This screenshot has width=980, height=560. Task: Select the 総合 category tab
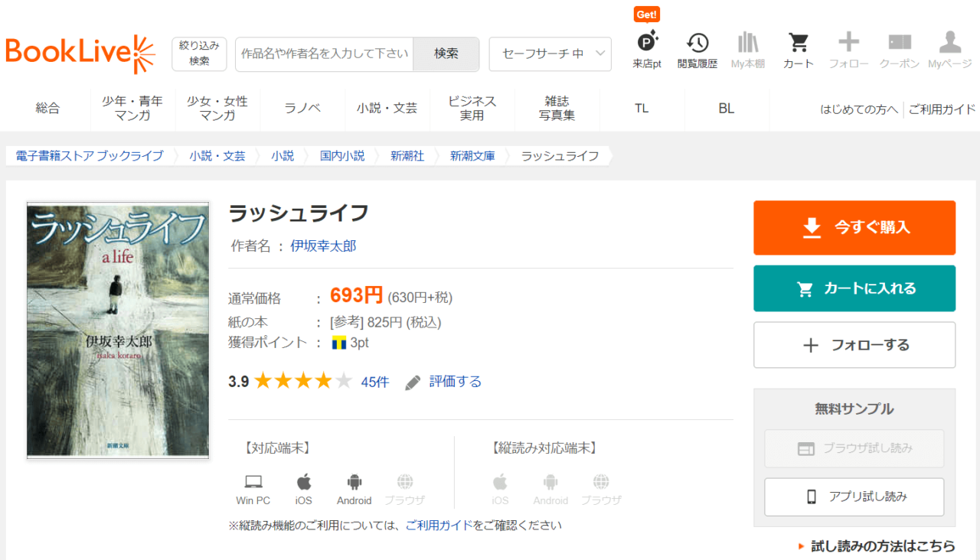47,109
